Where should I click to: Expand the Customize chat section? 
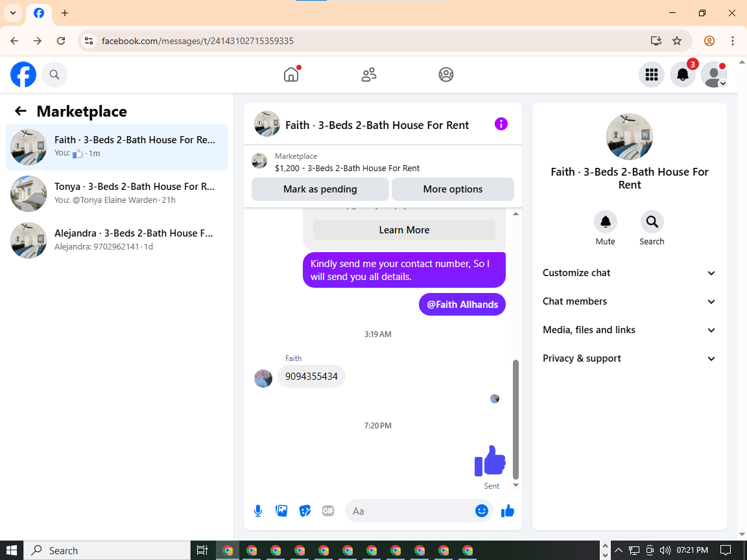630,273
